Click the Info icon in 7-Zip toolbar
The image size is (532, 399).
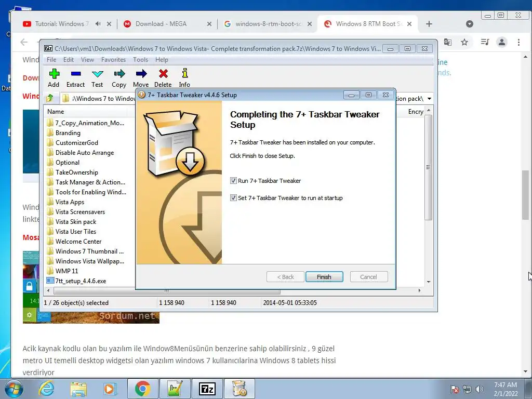pyautogui.click(x=184, y=78)
